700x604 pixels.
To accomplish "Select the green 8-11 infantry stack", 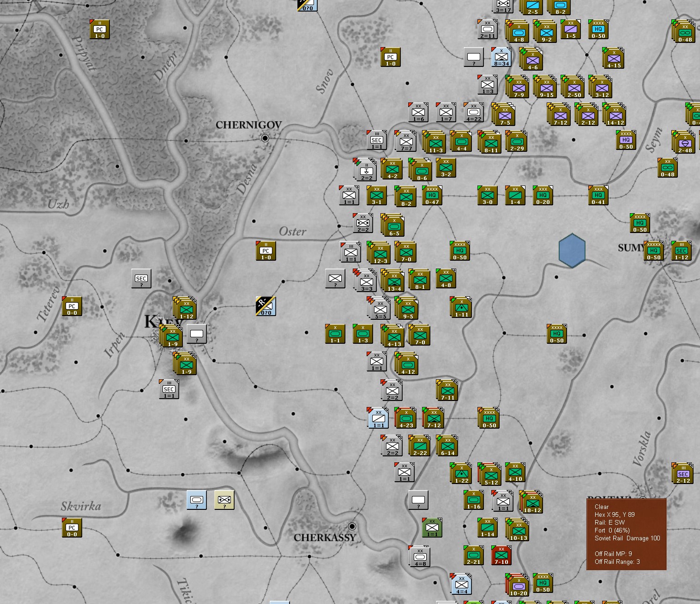I will pos(490,143).
